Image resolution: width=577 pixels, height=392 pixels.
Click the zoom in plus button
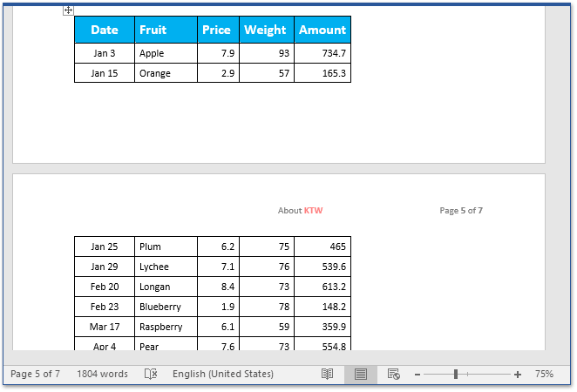[x=518, y=374]
